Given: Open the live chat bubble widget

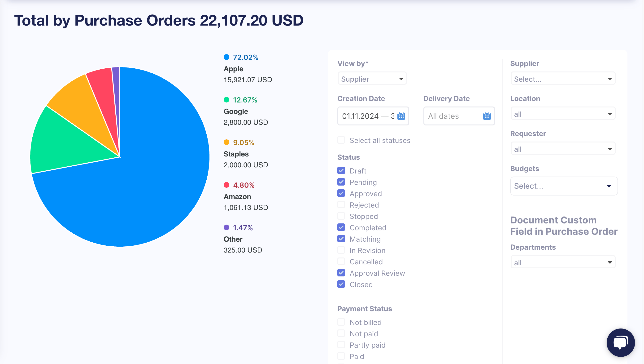Looking at the screenshot, I should pos(621,342).
